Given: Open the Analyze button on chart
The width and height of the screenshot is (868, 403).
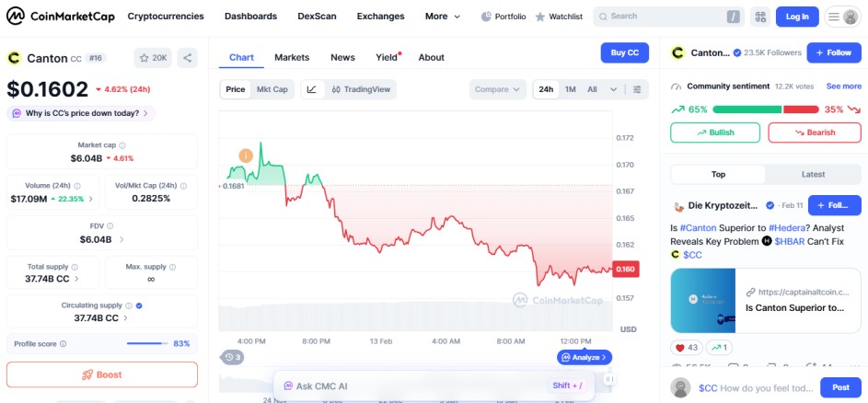Looking at the screenshot, I should click(x=584, y=358).
